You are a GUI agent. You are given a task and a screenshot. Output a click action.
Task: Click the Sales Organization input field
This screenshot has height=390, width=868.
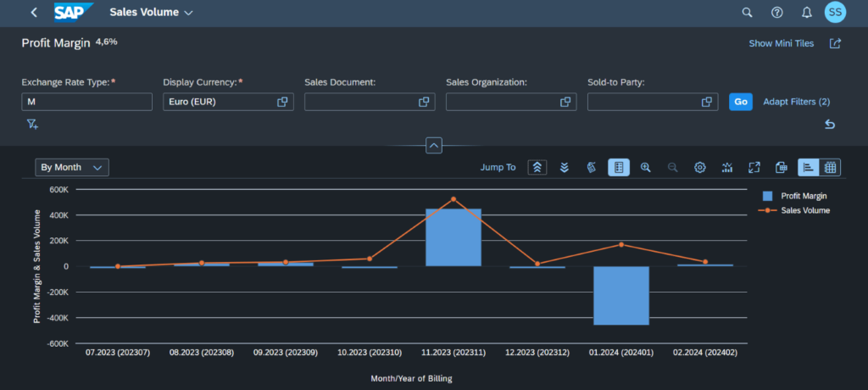pyautogui.click(x=511, y=102)
